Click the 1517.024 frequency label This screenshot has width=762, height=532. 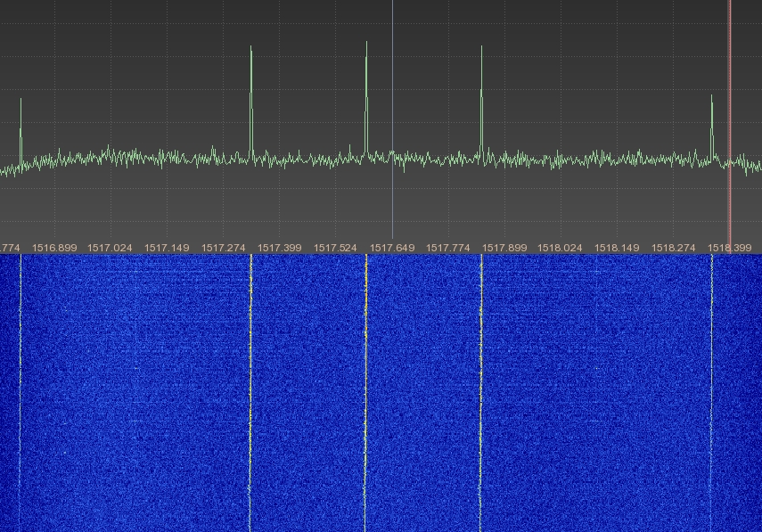pyautogui.click(x=111, y=247)
